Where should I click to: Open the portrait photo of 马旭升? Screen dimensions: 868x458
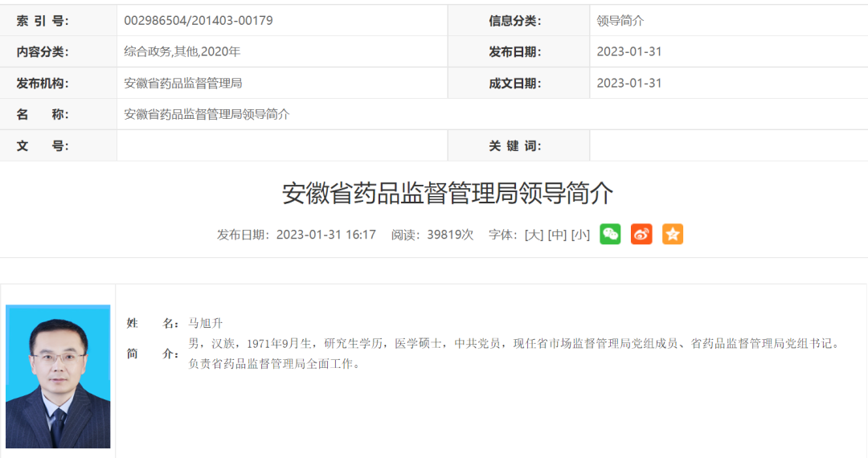tap(58, 376)
